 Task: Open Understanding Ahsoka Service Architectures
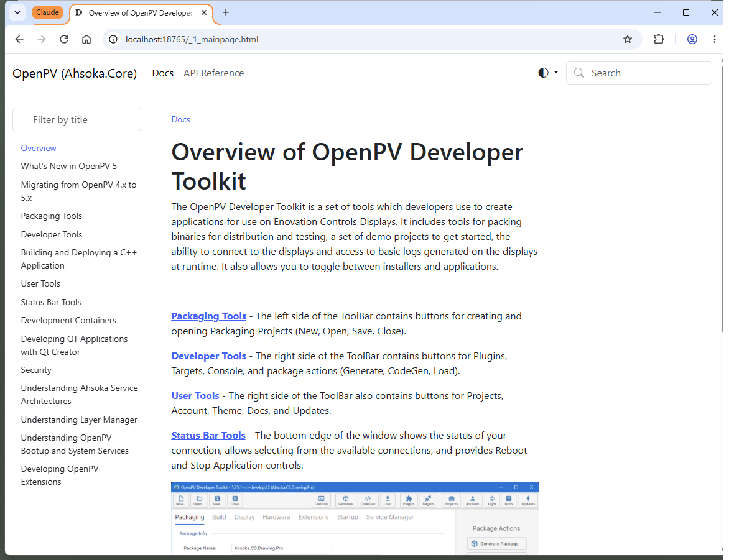[x=80, y=395]
